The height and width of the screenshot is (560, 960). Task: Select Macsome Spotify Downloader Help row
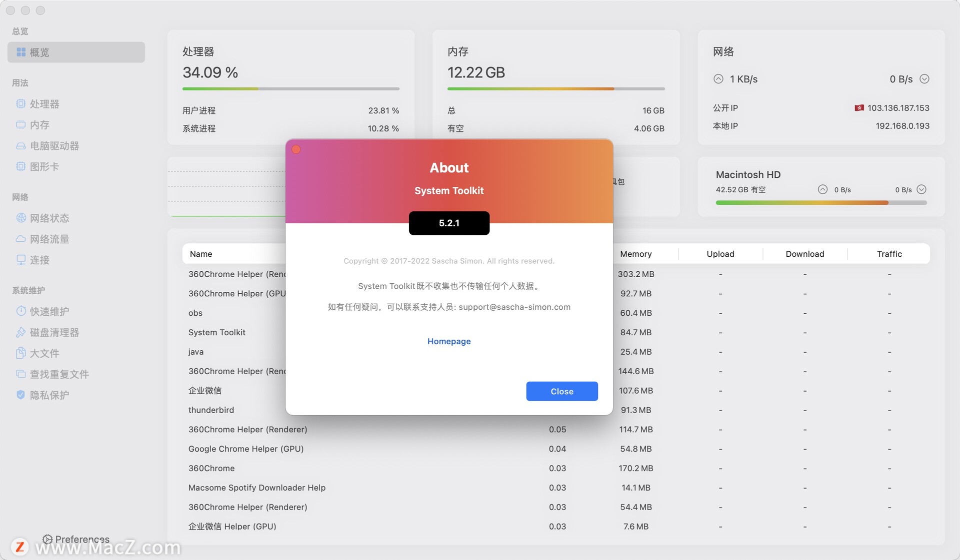pyautogui.click(x=556, y=488)
